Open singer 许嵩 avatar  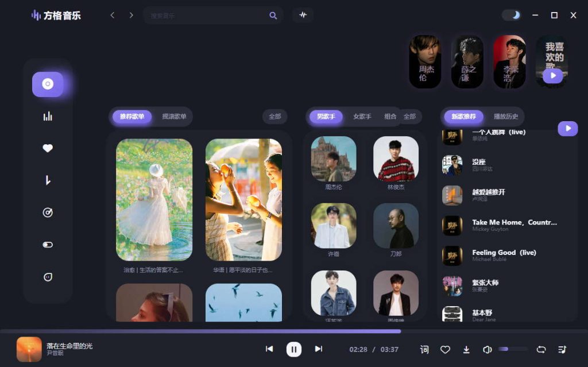pyautogui.click(x=334, y=226)
